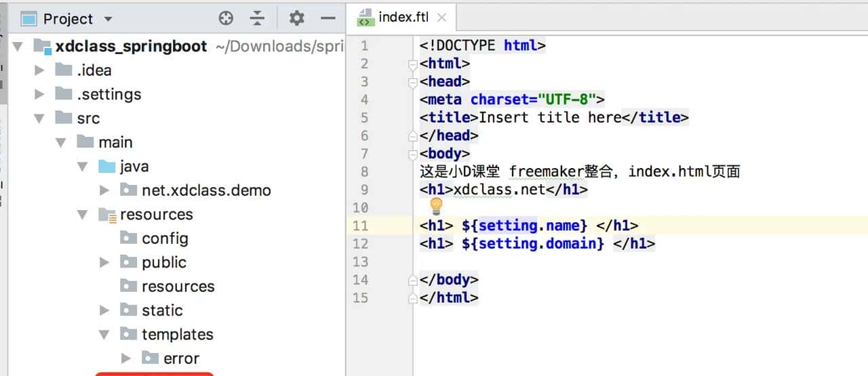Close the index.ftl tab
The width and height of the screenshot is (868, 376).
442,18
